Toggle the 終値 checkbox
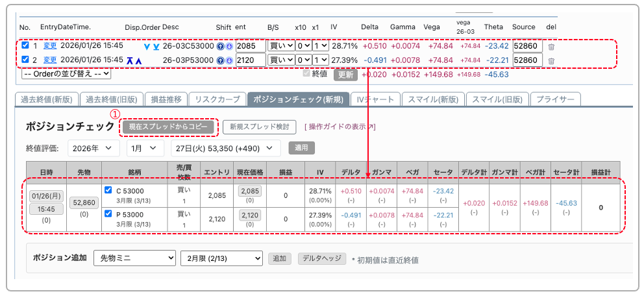This screenshot has width=644, height=296. [306, 73]
